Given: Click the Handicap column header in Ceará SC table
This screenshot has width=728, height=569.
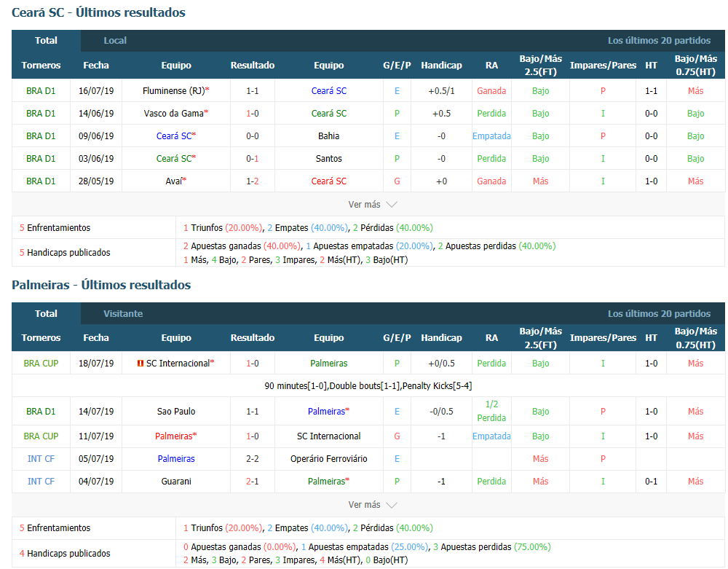Looking at the screenshot, I should click(x=442, y=65).
